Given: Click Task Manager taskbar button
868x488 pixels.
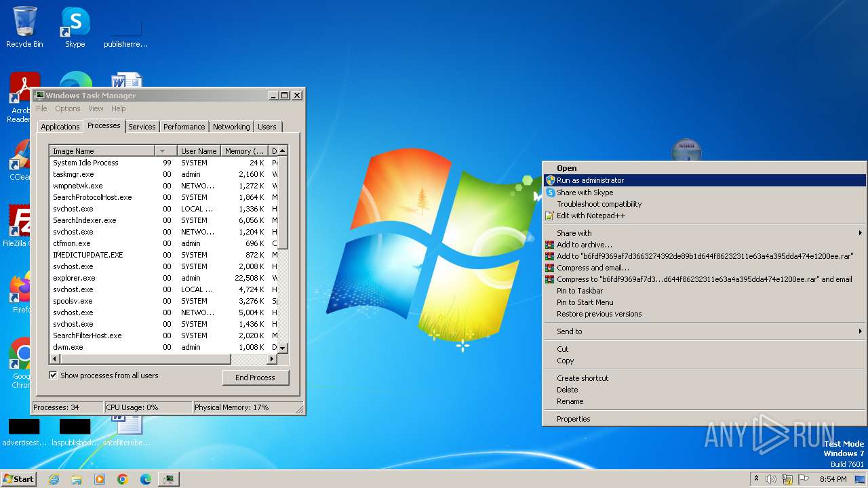Looking at the screenshot, I should pyautogui.click(x=168, y=479).
